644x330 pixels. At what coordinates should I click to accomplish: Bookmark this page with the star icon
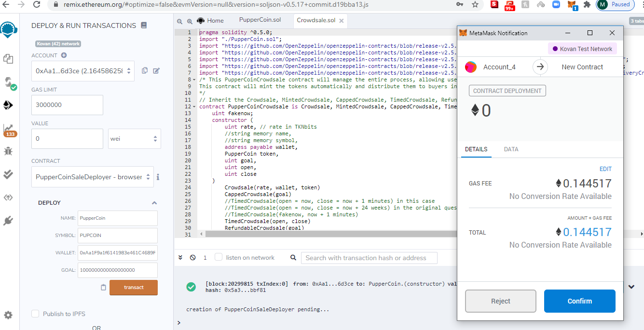click(475, 4)
